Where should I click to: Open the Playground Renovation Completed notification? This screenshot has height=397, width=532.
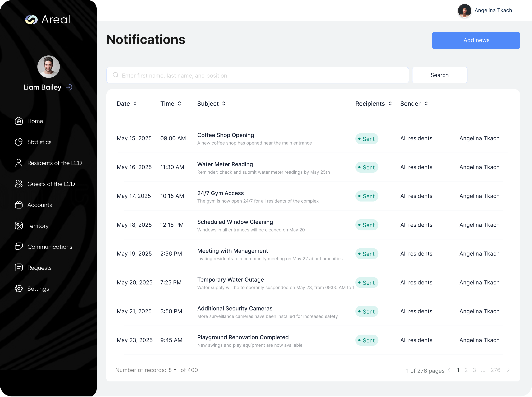(243, 337)
